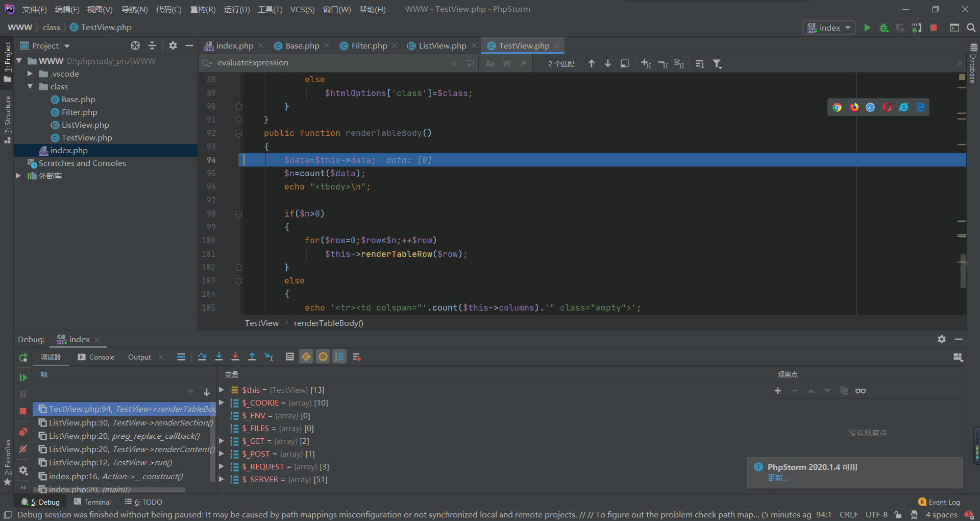Switch to the ListView.php editor tab
Image resolution: width=980 pixels, height=521 pixels.
[442, 46]
